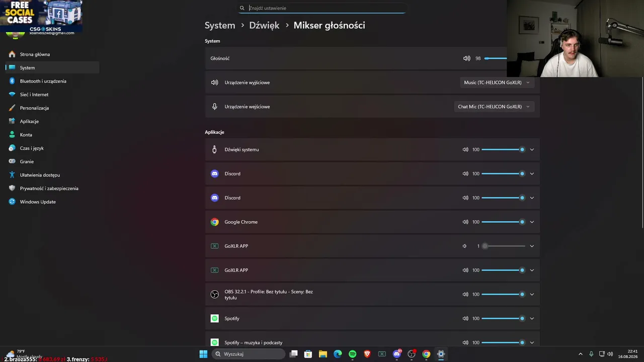This screenshot has width=644, height=362.
Task: Mute the Dźwięki systemu app volume
Action: tap(465, 149)
